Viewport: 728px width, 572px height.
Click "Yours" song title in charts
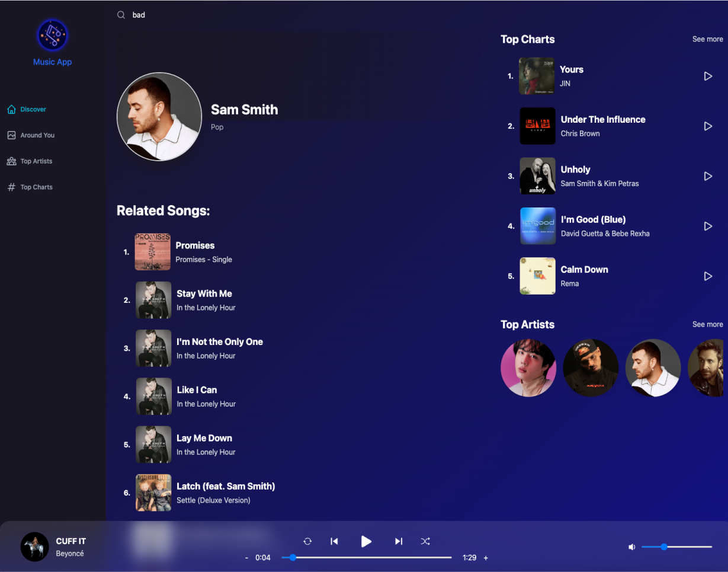pyautogui.click(x=572, y=69)
